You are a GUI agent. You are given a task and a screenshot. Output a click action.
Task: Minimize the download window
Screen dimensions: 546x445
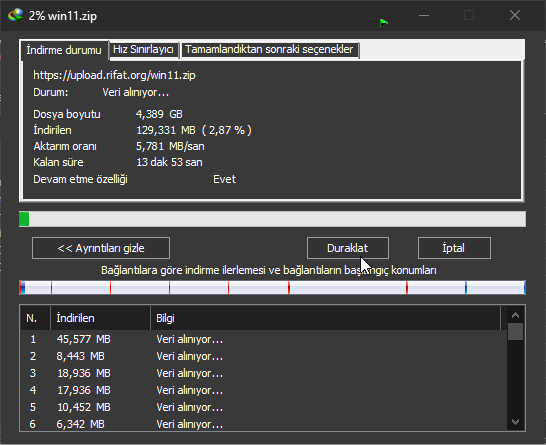tap(424, 15)
